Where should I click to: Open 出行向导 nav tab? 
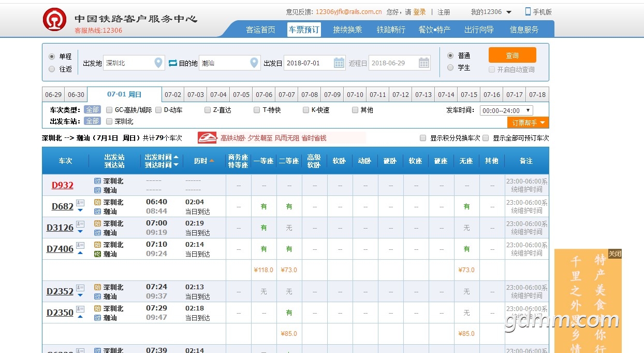[x=479, y=30]
